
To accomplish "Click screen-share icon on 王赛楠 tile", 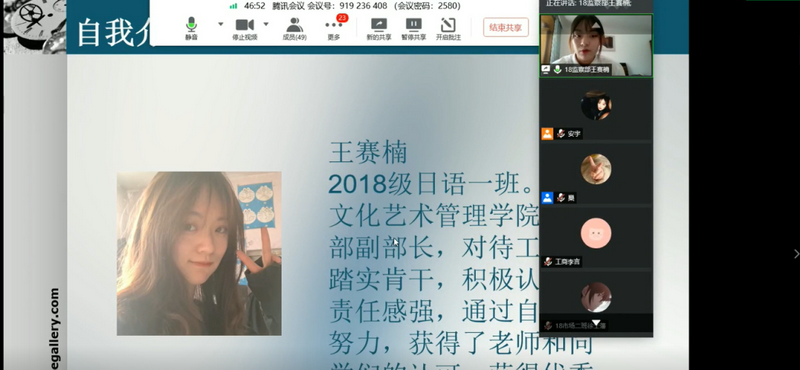I will pos(546,69).
